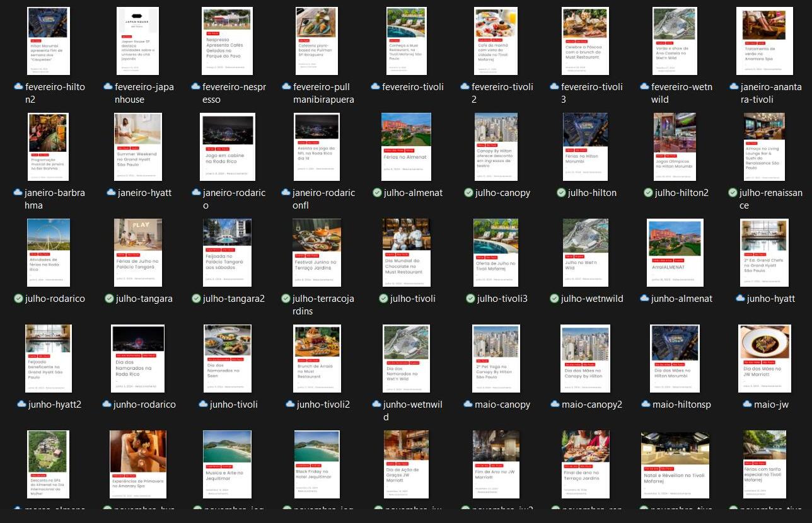Click the cloud icon next to janeiro-hyatt

coord(110,192)
